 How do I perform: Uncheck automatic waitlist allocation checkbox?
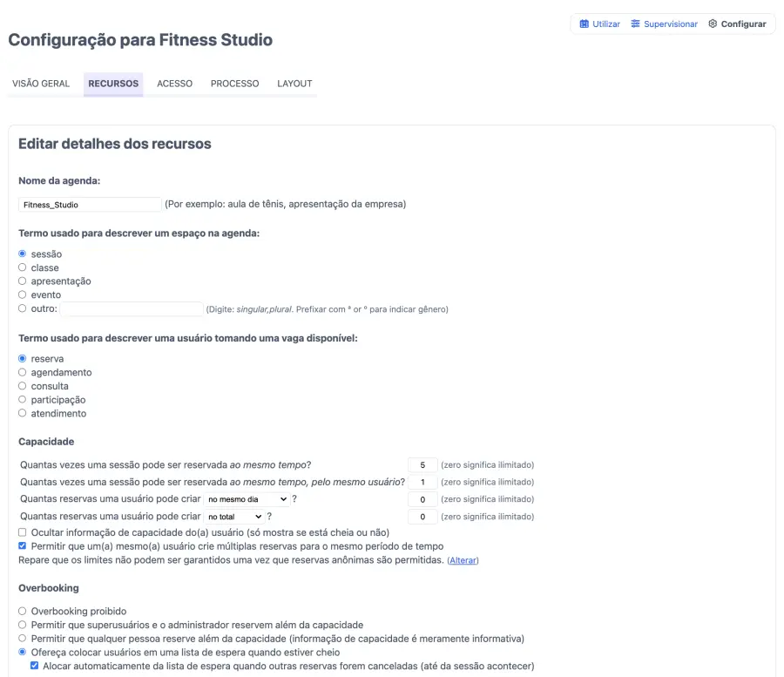(x=35, y=666)
